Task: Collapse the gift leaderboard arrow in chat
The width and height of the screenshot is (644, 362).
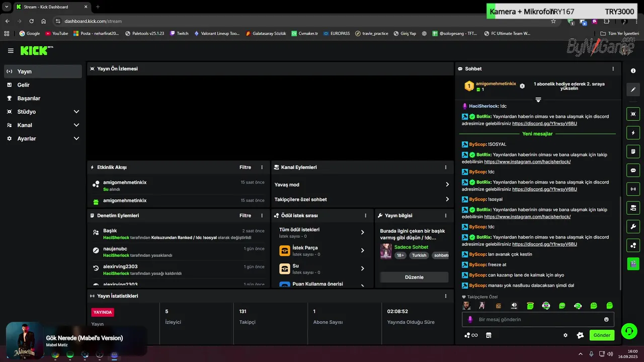Action: tap(538, 100)
